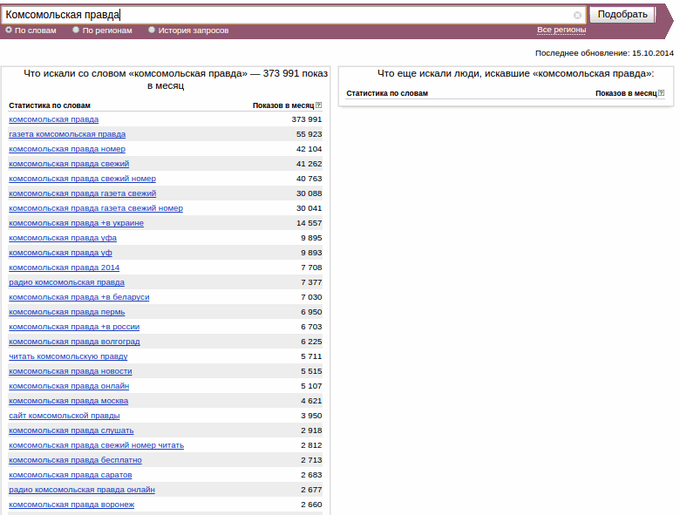Open комсомольская правда номер link
The width and height of the screenshot is (680, 515).
click(x=67, y=149)
